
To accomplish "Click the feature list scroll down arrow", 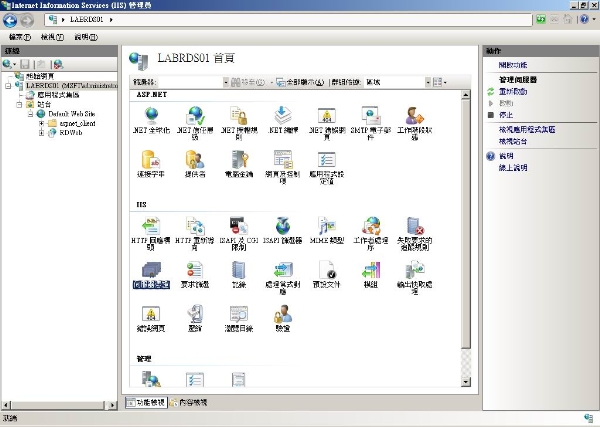I will 466,381.
